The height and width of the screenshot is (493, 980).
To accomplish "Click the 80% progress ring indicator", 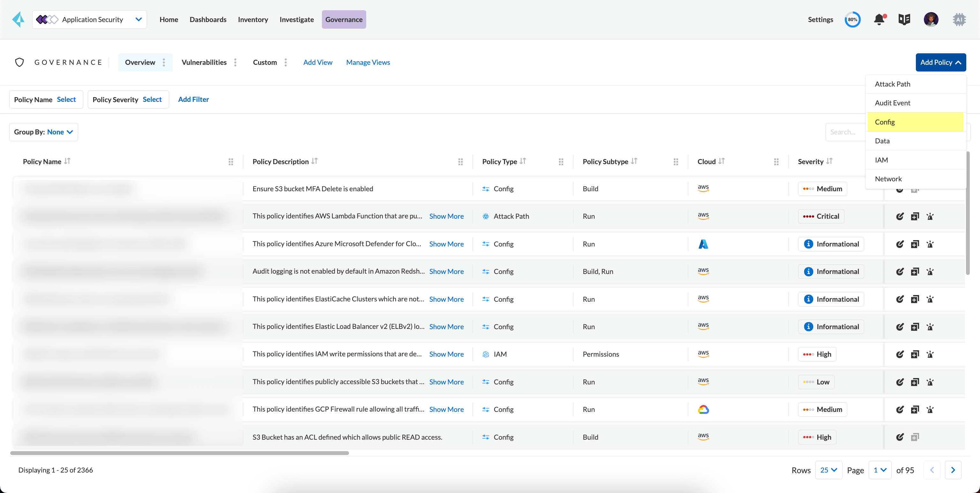I will (x=852, y=19).
